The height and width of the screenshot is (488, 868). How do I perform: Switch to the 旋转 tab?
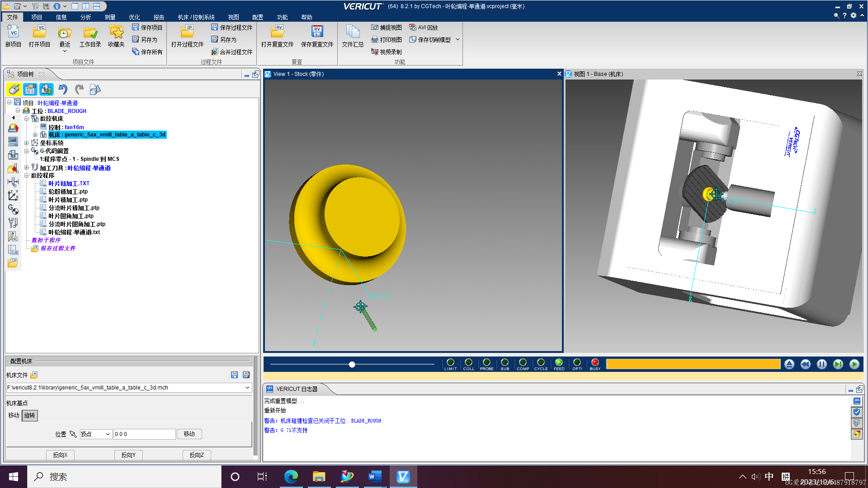pos(29,415)
